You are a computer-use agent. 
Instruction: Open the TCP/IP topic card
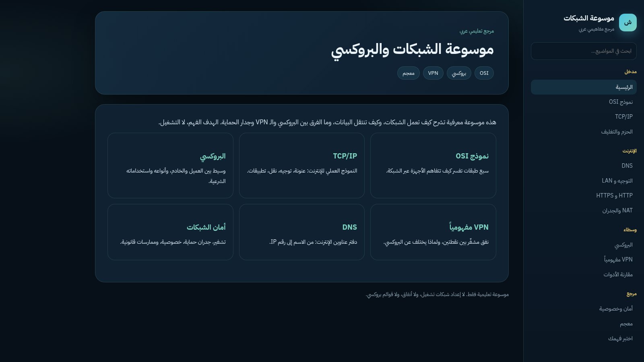302,165
